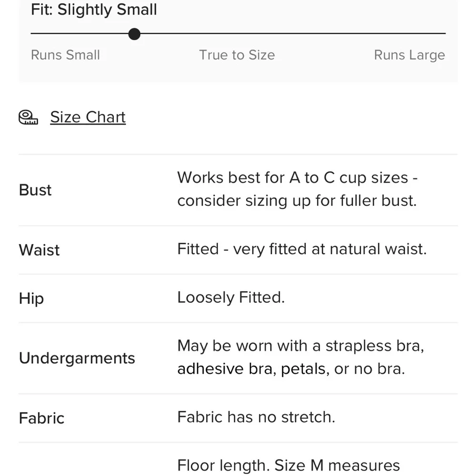The width and height of the screenshot is (476, 476).
Task: Select the Undergarments row label
Action: tap(77, 358)
